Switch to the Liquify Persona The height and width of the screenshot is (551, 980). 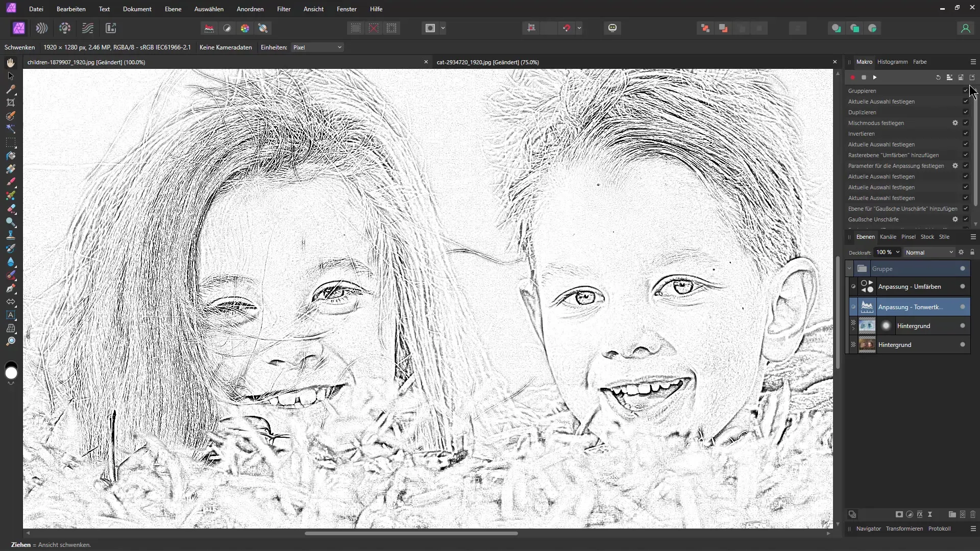click(42, 28)
